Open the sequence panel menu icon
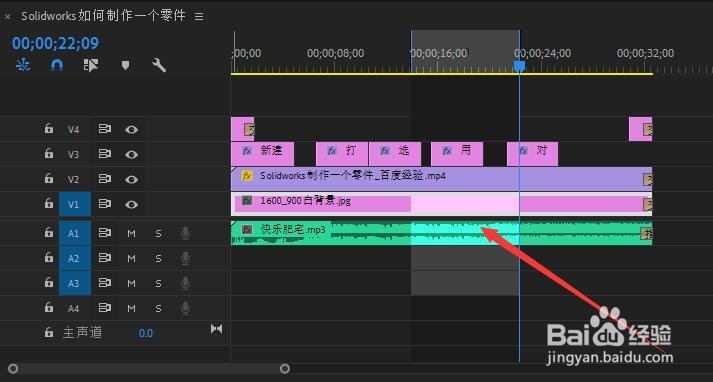 tap(199, 16)
